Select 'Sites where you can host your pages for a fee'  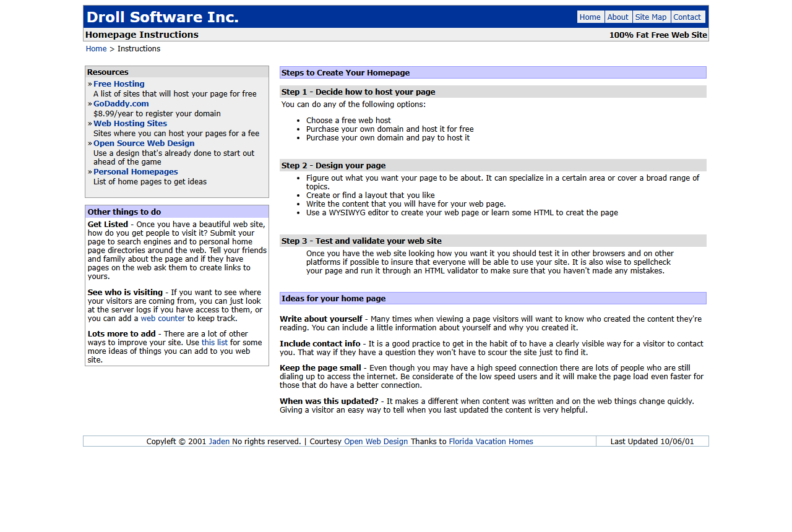coord(176,134)
